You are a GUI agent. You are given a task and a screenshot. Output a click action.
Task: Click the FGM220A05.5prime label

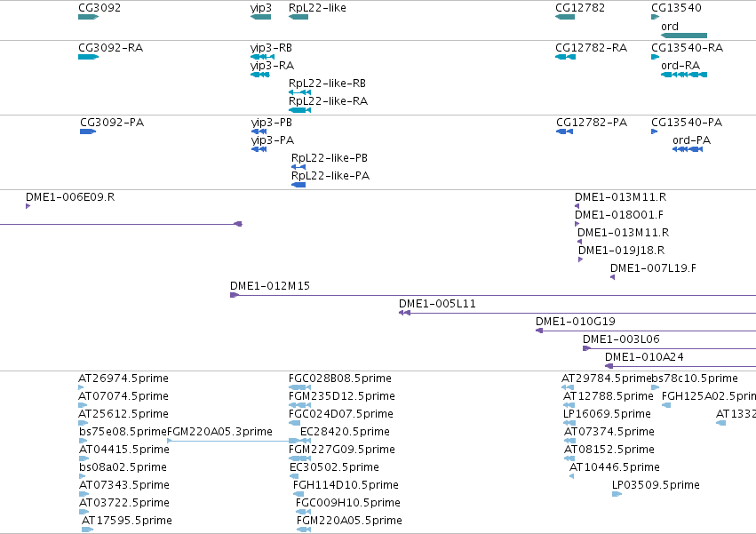coord(349,522)
